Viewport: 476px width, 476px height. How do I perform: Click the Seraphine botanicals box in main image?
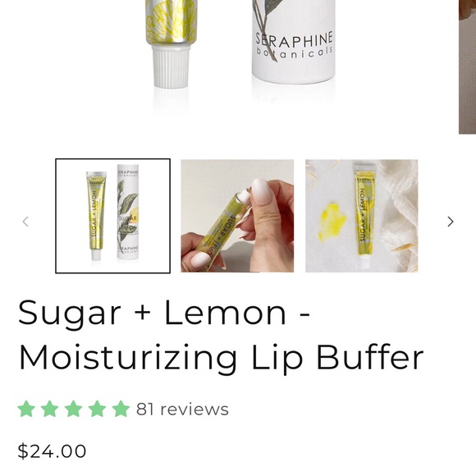[x=294, y=42]
